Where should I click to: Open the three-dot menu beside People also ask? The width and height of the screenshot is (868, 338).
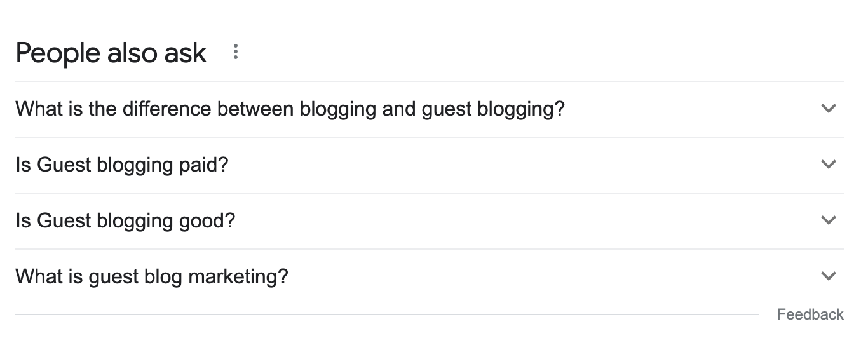tap(236, 52)
